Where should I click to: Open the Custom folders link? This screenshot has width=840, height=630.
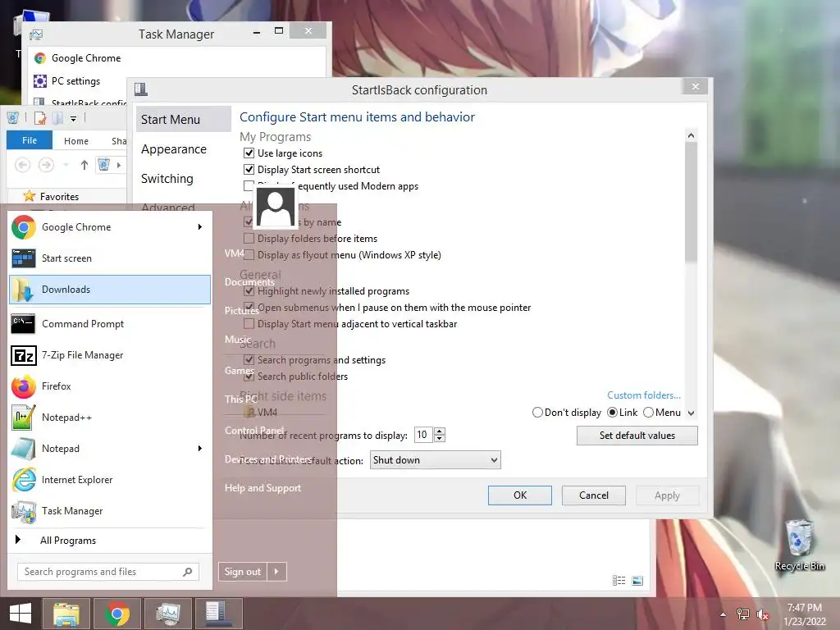click(643, 395)
